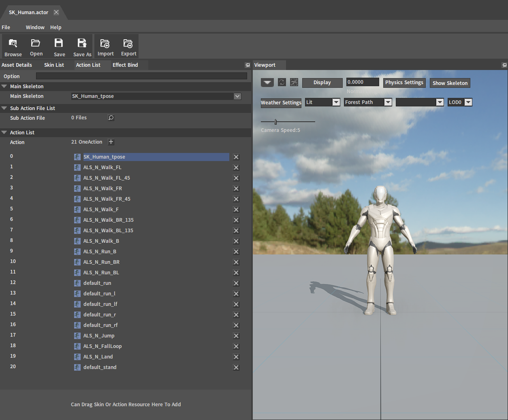
Task: Click the Export toolbar icon
Action: pyautogui.click(x=128, y=46)
